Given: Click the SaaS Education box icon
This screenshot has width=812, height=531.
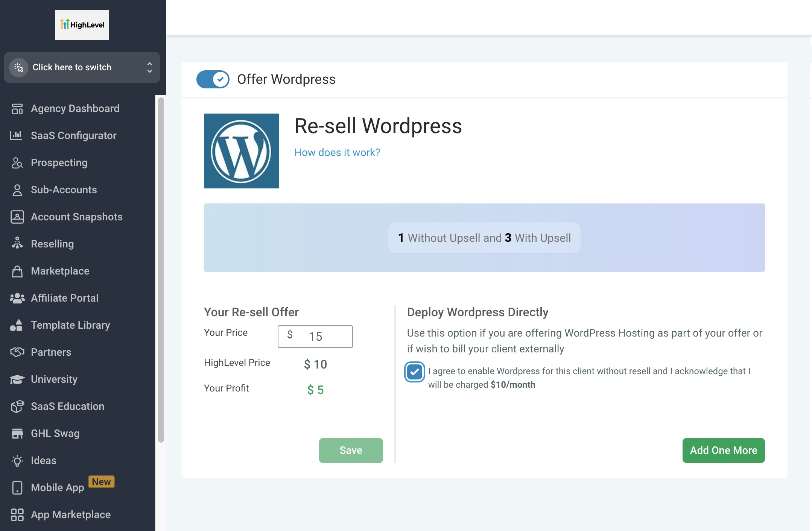Looking at the screenshot, I should tap(17, 407).
